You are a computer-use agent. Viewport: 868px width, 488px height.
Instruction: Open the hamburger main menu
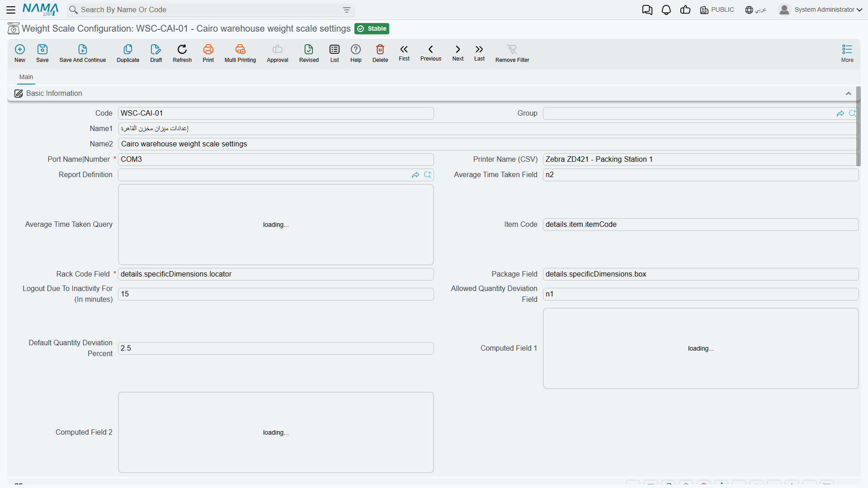pyautogui.click(x=11, y=9)
